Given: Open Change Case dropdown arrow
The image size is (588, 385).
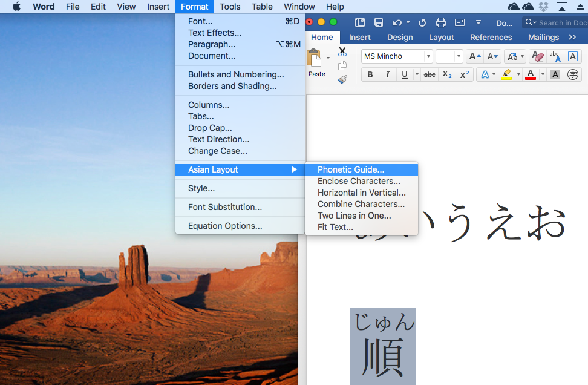Looking at the screenshot, I should click(522, 56).
